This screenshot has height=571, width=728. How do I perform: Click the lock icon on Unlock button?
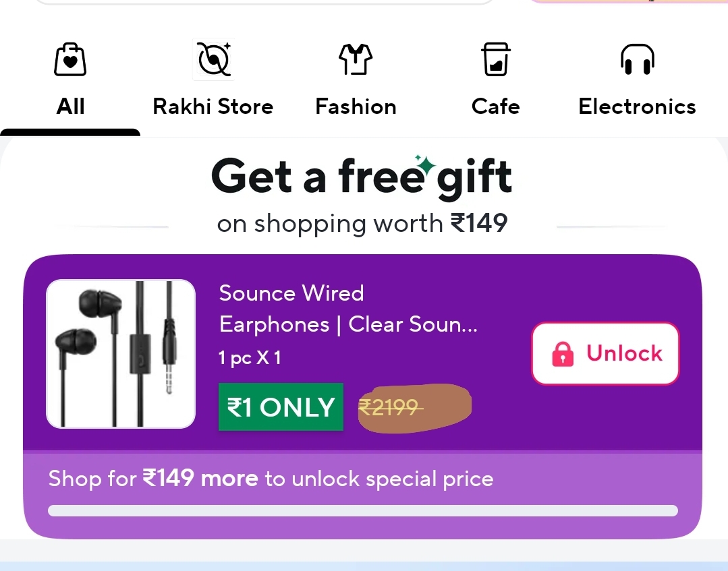click(x=563, y=354)
